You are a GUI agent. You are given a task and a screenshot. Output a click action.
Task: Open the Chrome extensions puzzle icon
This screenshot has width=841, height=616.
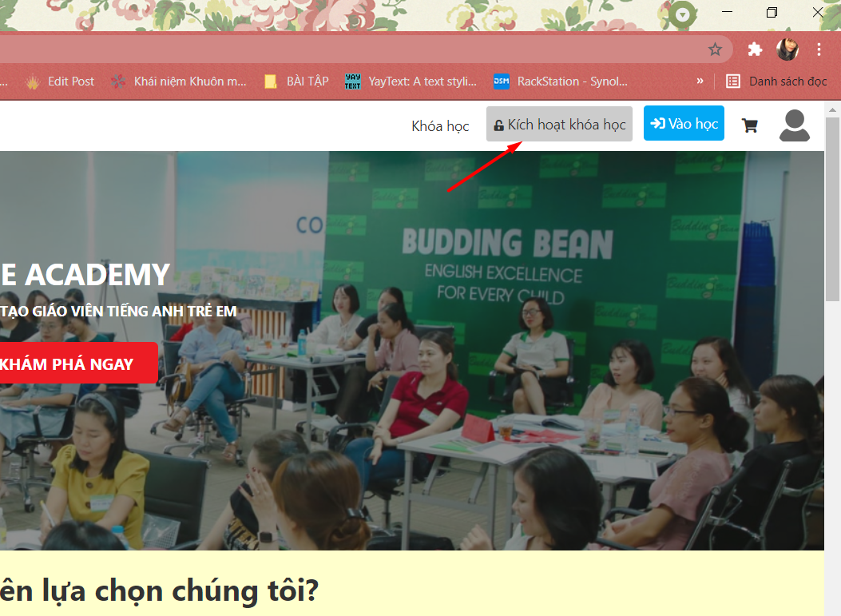click(756, 50)
